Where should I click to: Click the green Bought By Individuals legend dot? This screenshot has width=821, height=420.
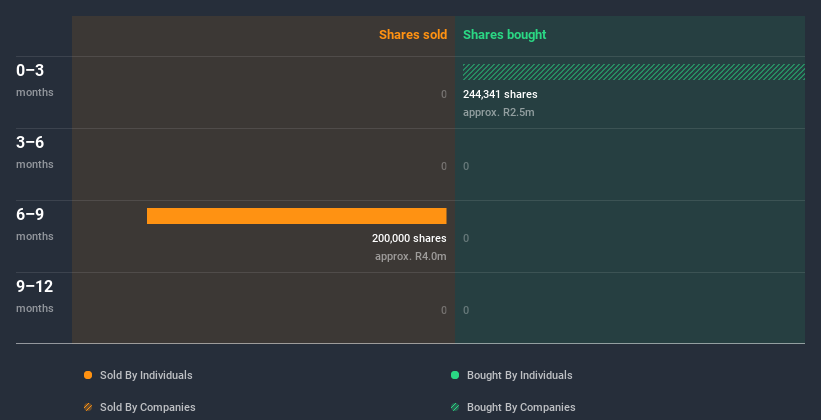tap(455, 375)
